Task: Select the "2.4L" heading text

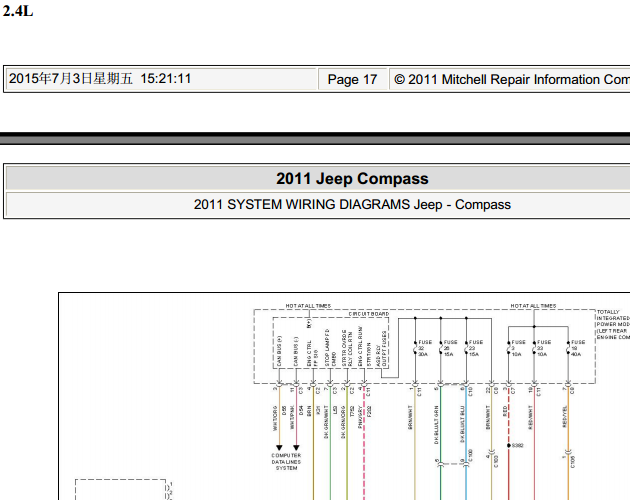Action: point(18,11)
